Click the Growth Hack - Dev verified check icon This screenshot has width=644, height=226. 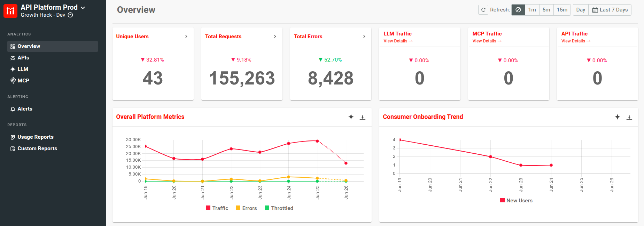coord(70,15)
